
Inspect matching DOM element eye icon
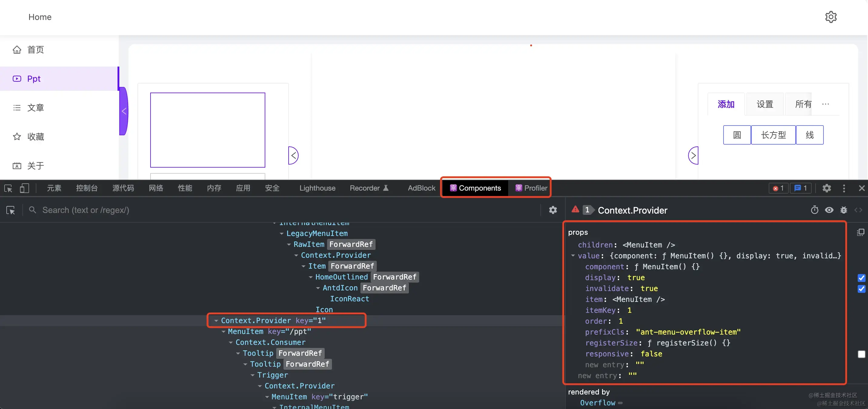click(x=829, y=210)
